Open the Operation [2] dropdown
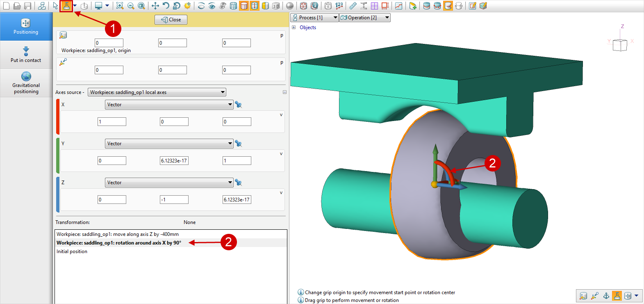Viewport: 644px width, 304px height. tap(364, 18)
